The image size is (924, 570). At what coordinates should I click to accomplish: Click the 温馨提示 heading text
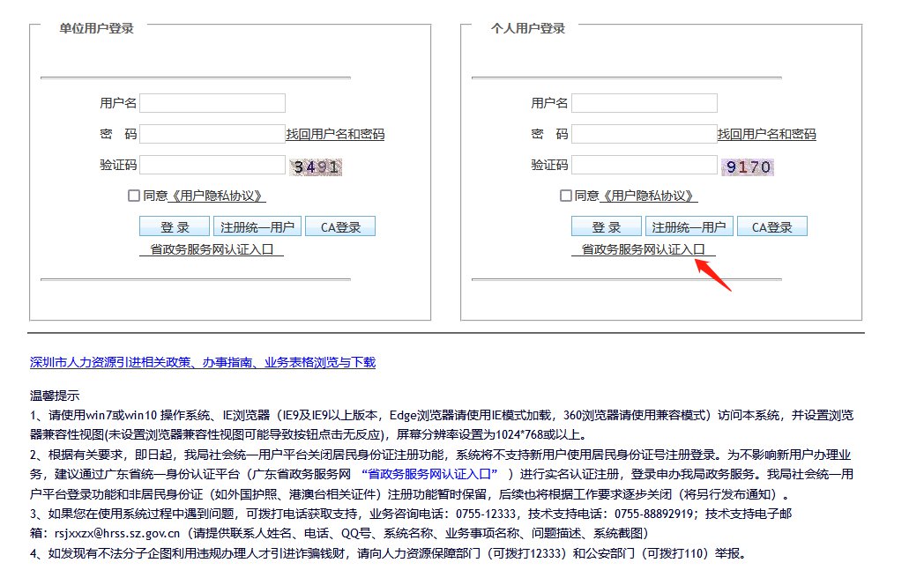click(x=55, y=395)
